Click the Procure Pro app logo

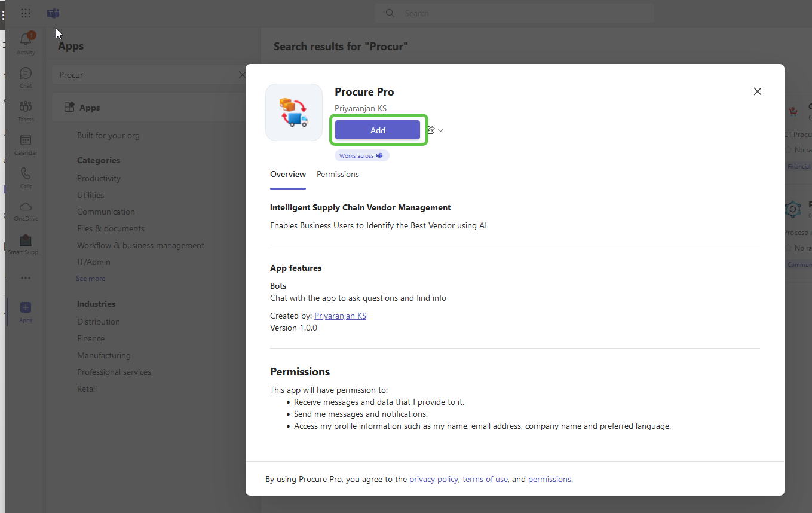click(x=293, y=112)
